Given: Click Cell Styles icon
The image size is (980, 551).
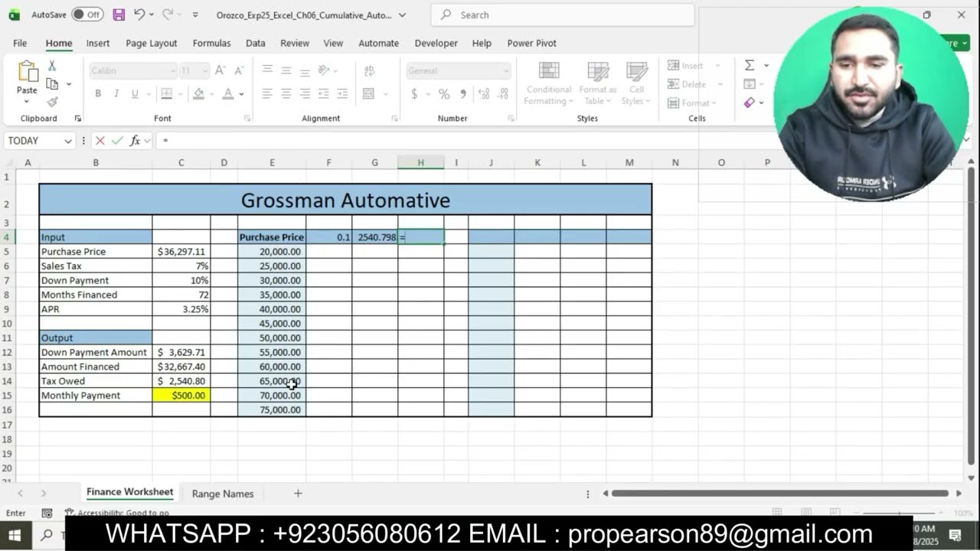Looking at the screenshot, I should pos(636,83).
